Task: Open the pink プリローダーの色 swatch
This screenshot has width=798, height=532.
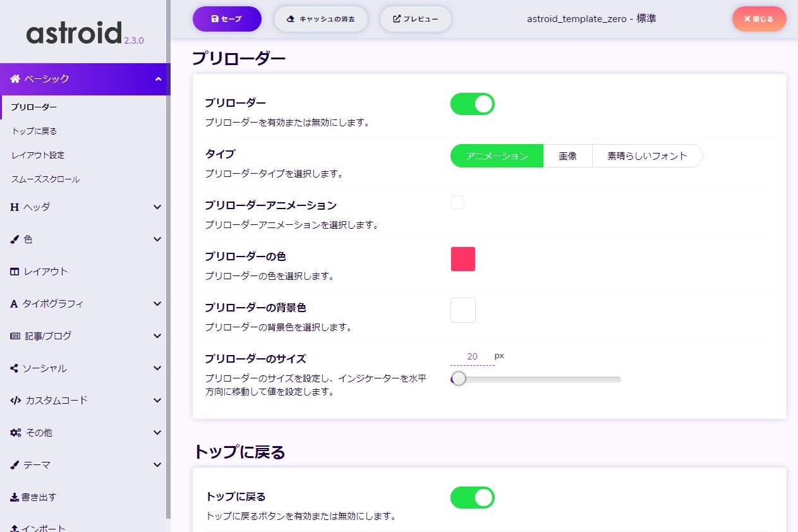Action: pyautogui.click(x=462, y=259)
